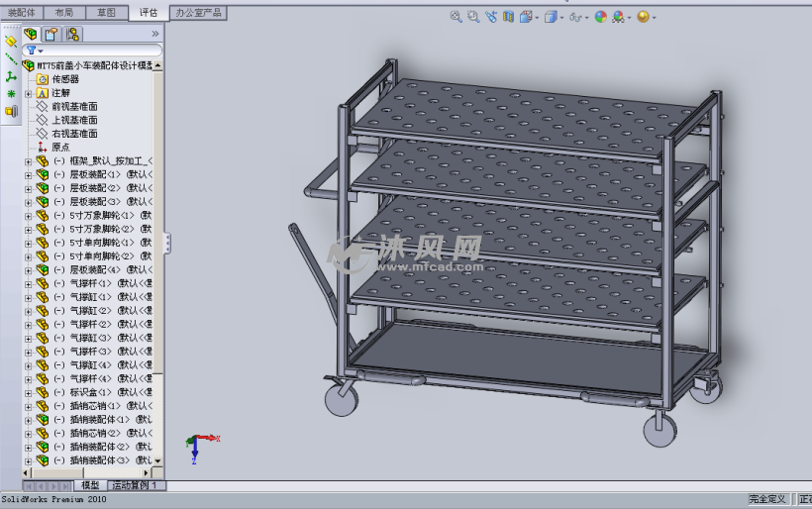Select the 前视基准面 plane in tree

(74, 106)
